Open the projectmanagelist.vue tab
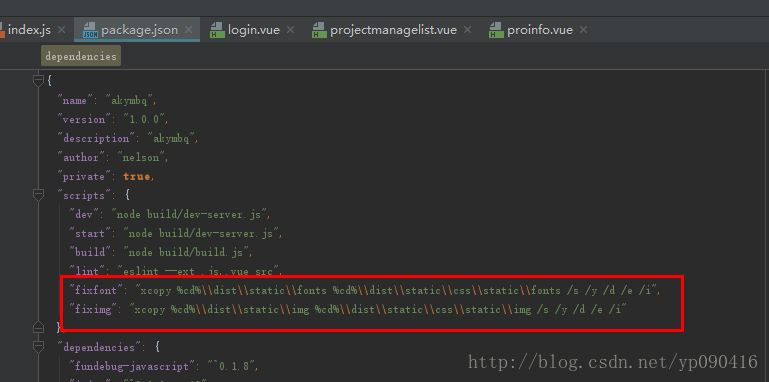Screen dimensions: 769x382 [x=393, y=30]
